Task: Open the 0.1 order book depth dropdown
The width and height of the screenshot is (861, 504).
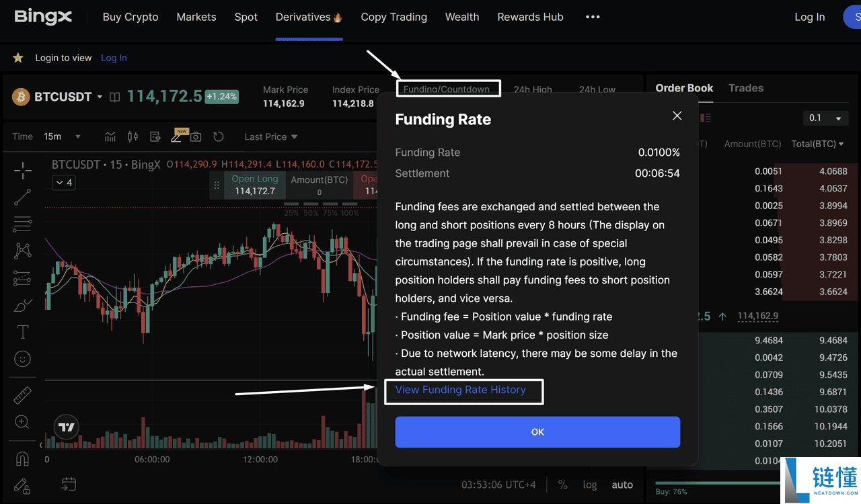Action: [825, 118]
